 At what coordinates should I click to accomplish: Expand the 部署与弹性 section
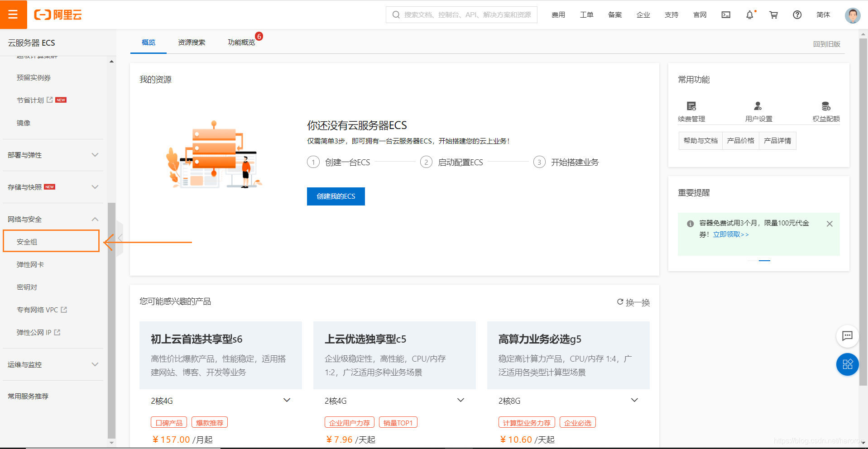pos(53,155)
